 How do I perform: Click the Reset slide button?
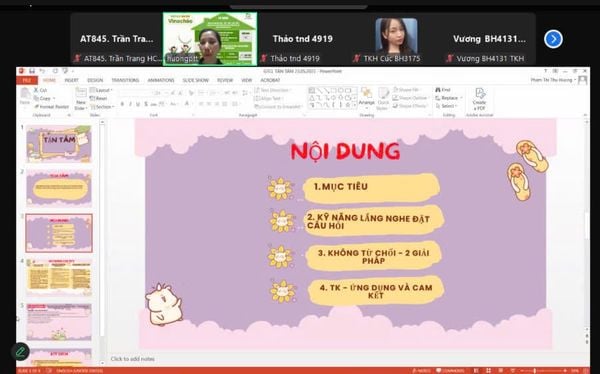click(x=99, y=98)
